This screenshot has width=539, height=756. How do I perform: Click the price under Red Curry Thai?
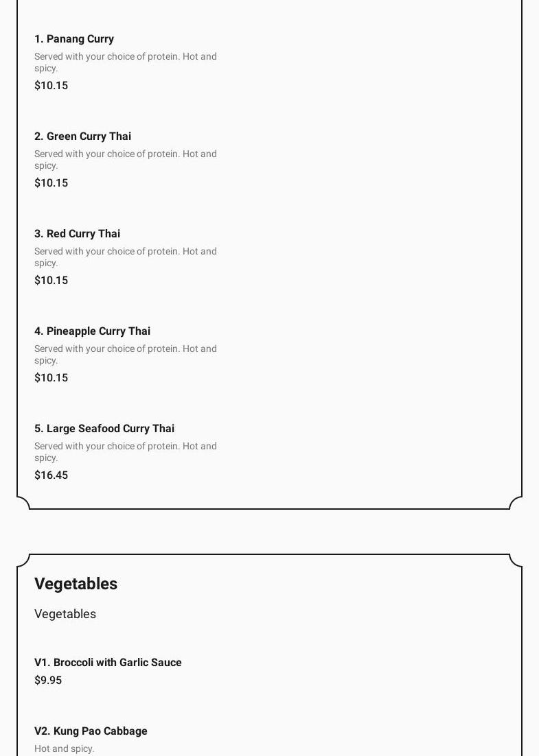pos(51,281)
